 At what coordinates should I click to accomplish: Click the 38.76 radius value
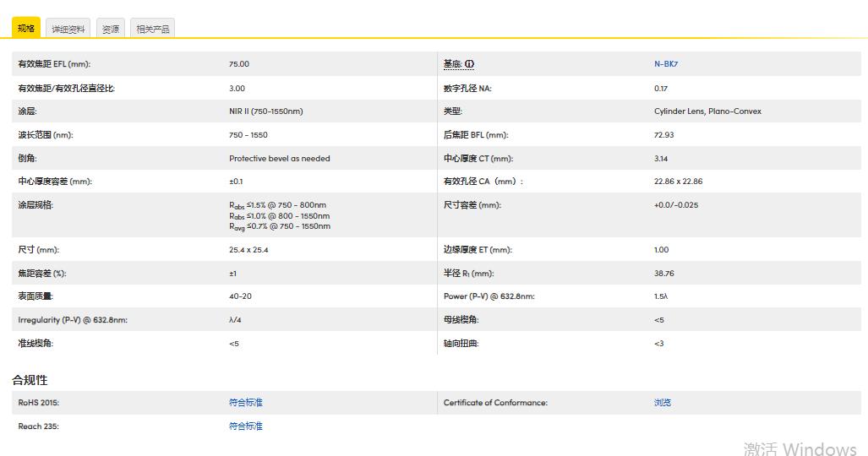coord(663,274)
